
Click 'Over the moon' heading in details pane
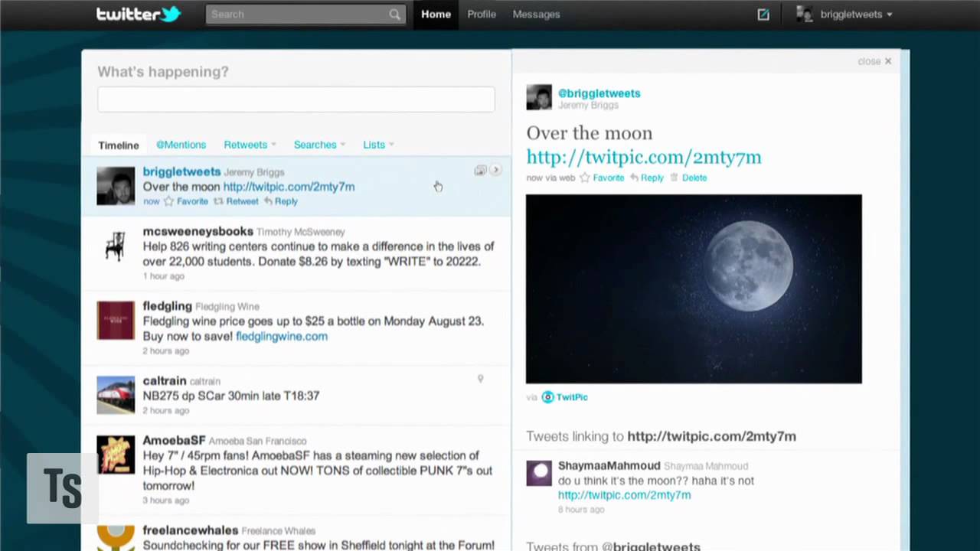pyautogui.click(x=590, y=133)
